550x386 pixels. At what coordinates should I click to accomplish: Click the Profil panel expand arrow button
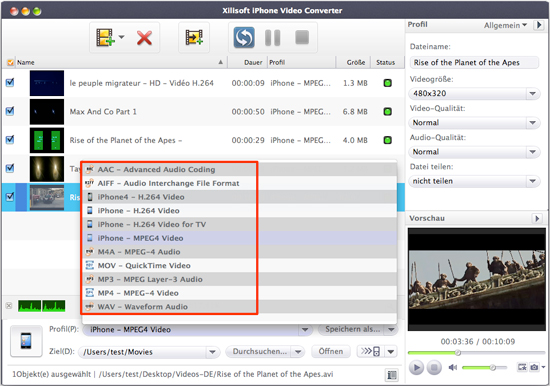[x=538, y=25]
